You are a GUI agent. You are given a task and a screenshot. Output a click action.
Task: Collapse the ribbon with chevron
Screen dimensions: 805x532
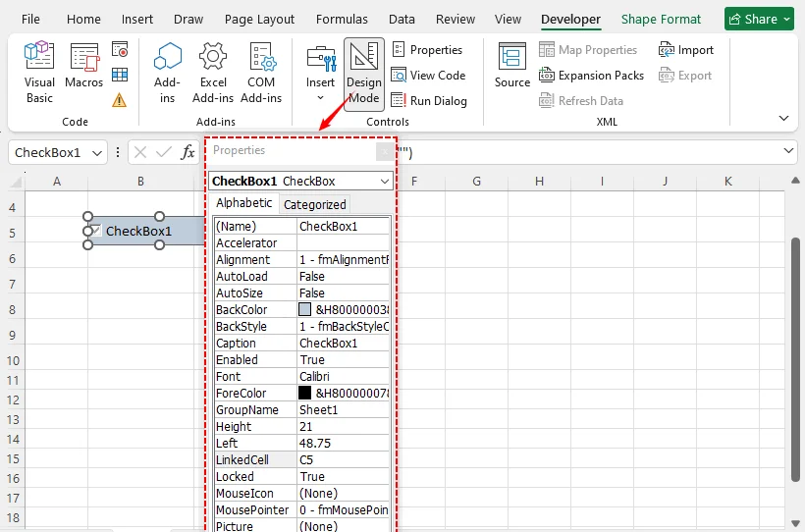[783, 118]
